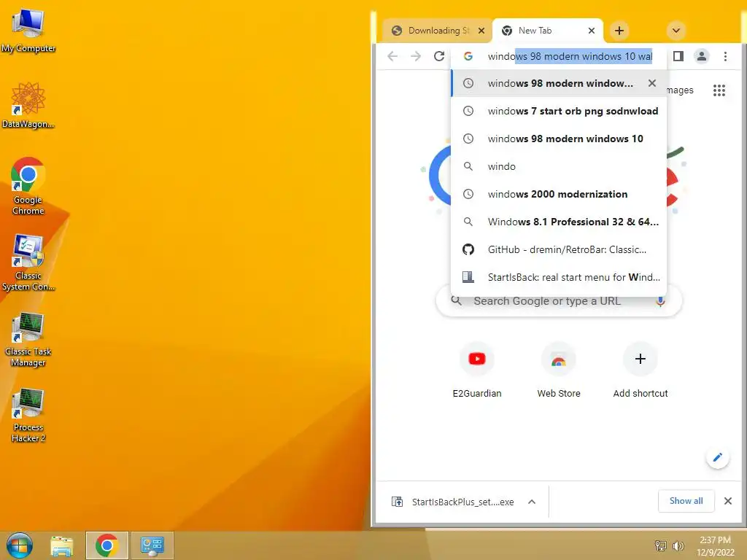Go back in Chrome
The height and width of the screenshot is (560, 747).
click(392, 56)
